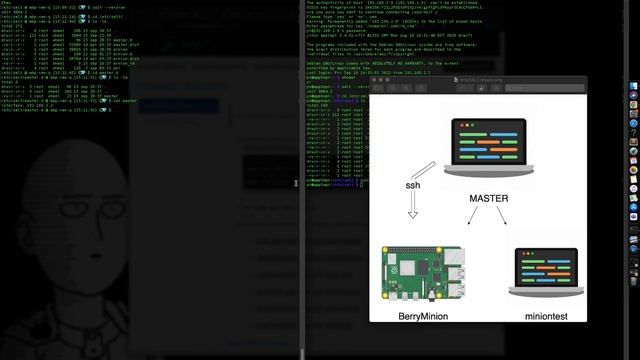Click the rotate button in Preview toolbar
640x360 pixels.
482,88
